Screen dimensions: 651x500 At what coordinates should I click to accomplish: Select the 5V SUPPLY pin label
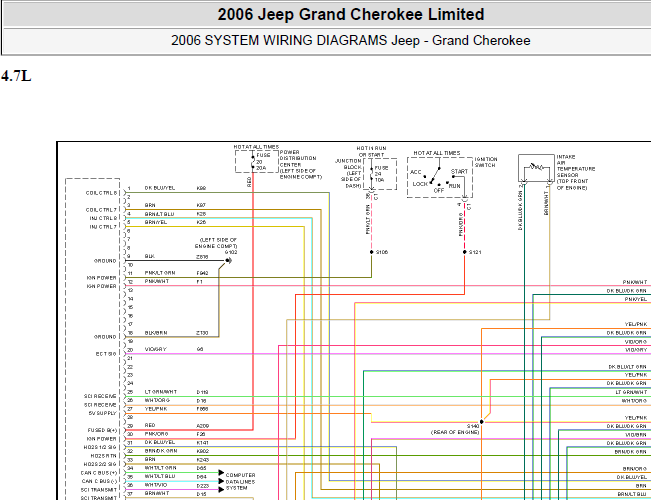pos(103,413)
